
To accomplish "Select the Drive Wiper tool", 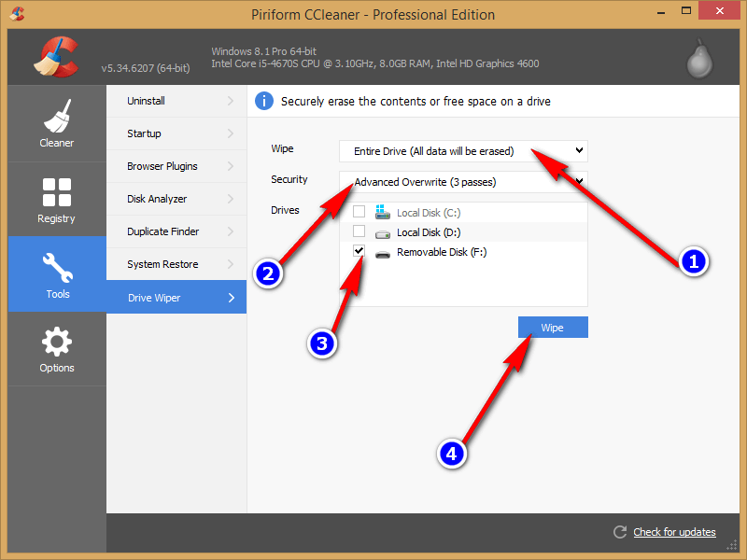I will pyautogui.click(x=176, y=297).
